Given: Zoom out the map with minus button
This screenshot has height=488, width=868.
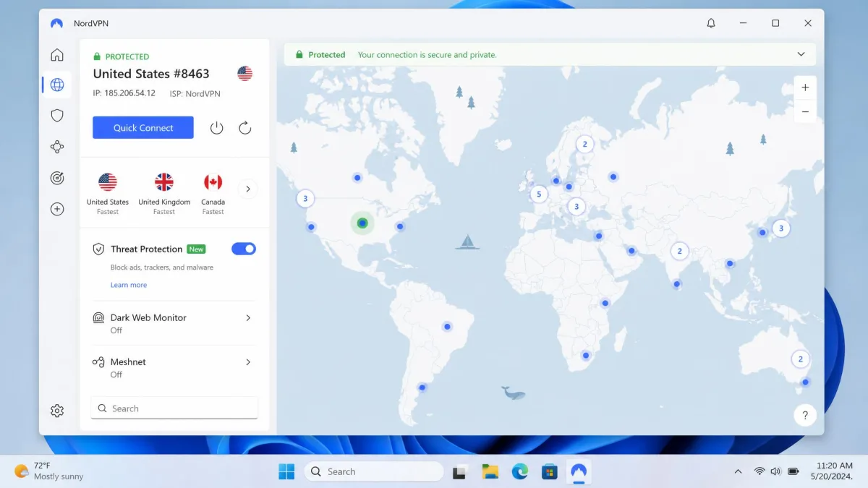Looking at the screenshot, I should (x=805, y=112).
